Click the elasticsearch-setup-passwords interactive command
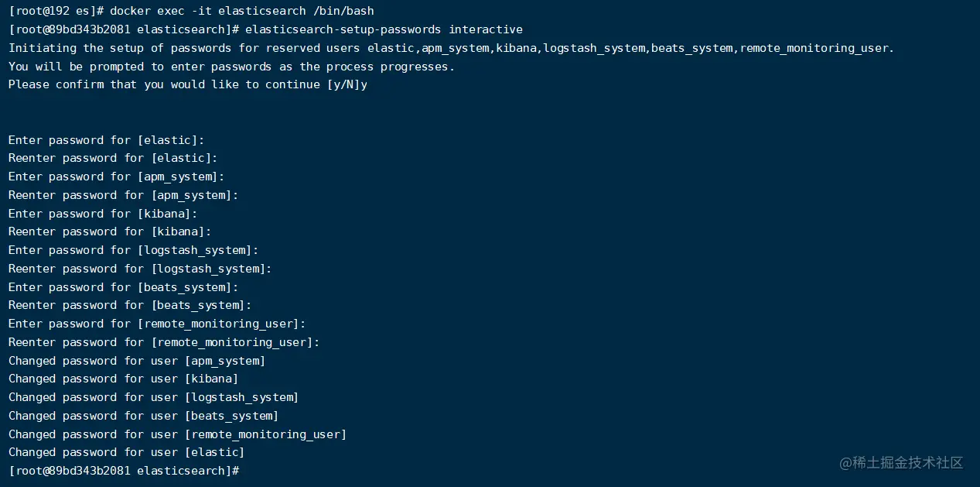Viewport: 980px width, 487px height. pos(383,29)
